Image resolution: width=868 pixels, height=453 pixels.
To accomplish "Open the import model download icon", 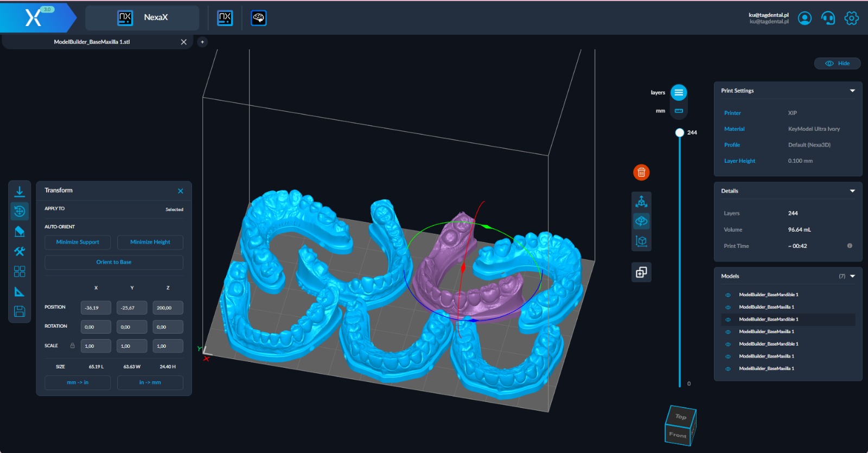I will [x=20, y=191].
